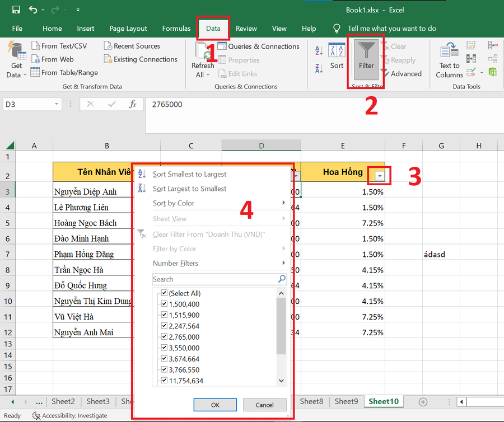This screenshot has height=422, width=504.
Task: Select Sort Largest to Smallest
Action: (189, 189)
